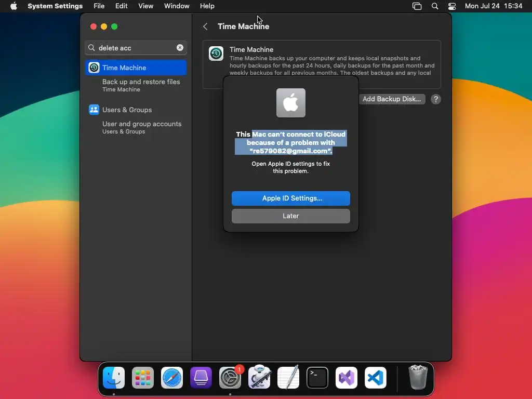Launch Terminal from the Dock
This screenshot has width=532, height=399.
pyautogui.click(x=317, y=378)
